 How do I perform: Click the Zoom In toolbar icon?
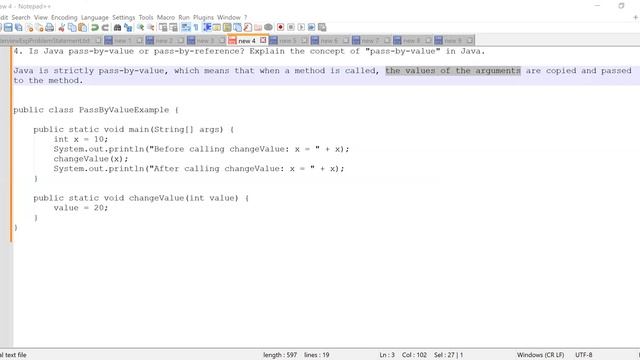pyautogui.click(x=140, y=27)
